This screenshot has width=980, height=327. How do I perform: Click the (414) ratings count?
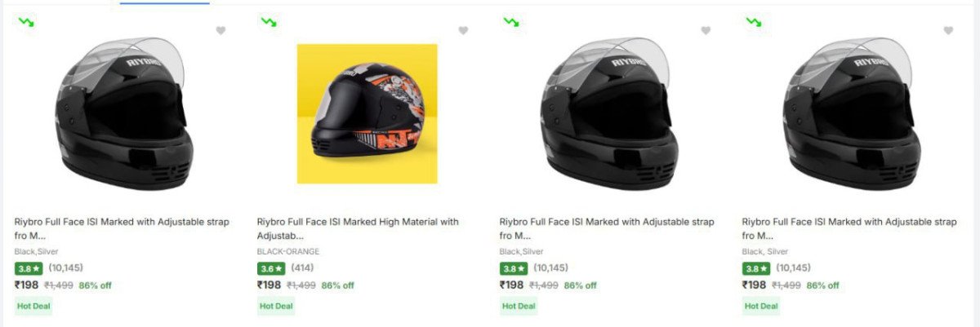click(x=301, y=267)
